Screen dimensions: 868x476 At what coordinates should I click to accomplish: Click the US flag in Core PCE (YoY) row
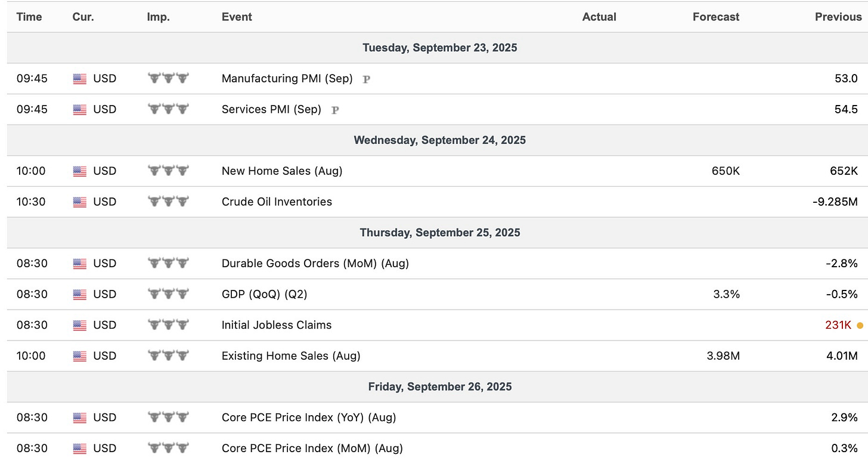(80, 418)
